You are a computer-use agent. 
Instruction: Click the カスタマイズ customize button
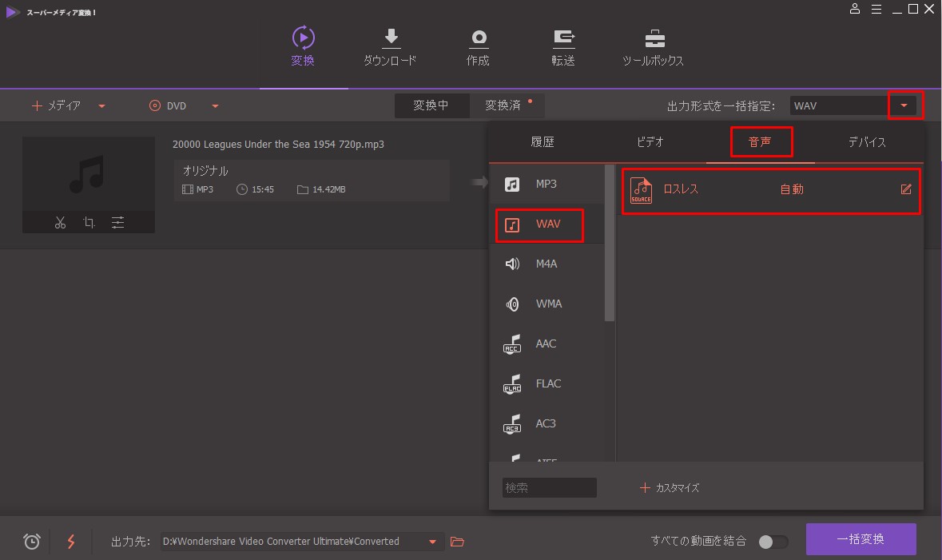point(670,487)
